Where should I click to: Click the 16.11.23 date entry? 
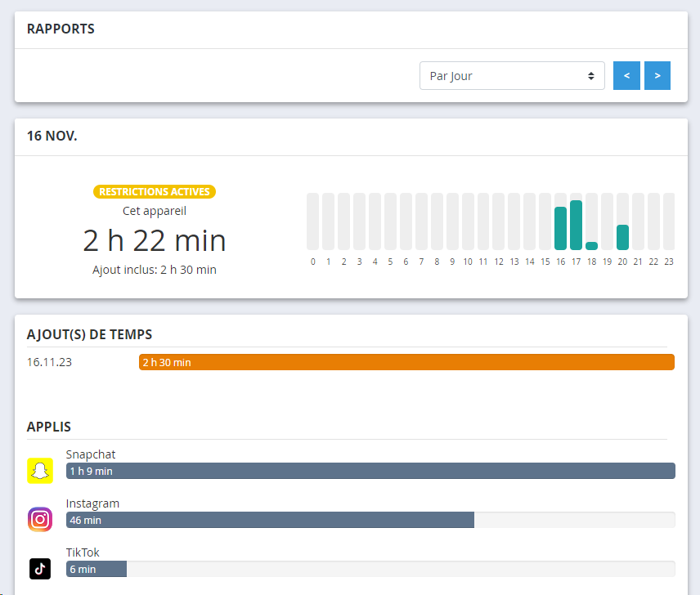[50, 362]
